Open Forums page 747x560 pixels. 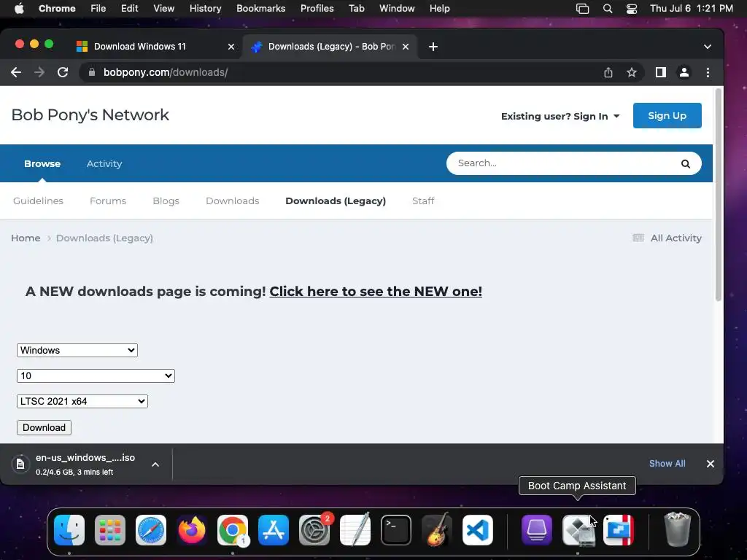108,201
